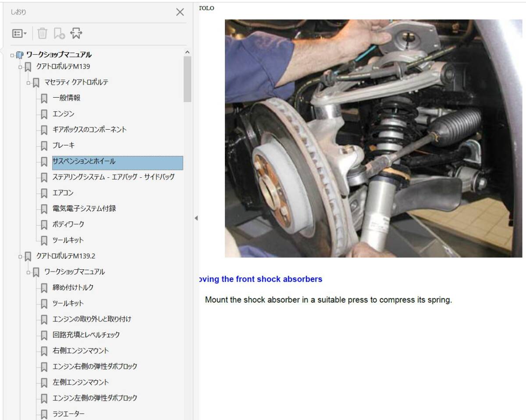Screen dimensions: 526x420
Task: Close the しおり bookmarks panel
Action: click(180, 12)
